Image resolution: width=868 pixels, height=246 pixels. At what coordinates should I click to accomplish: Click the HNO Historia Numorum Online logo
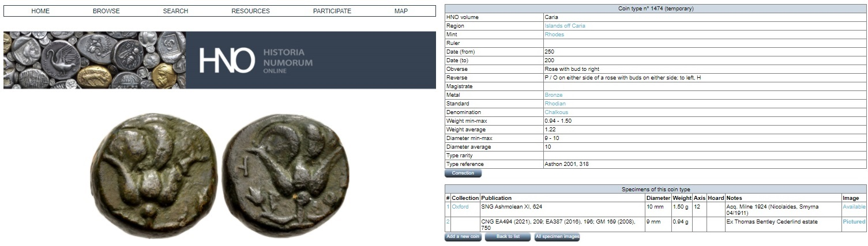pyautogui.click(x=256, y=60)
